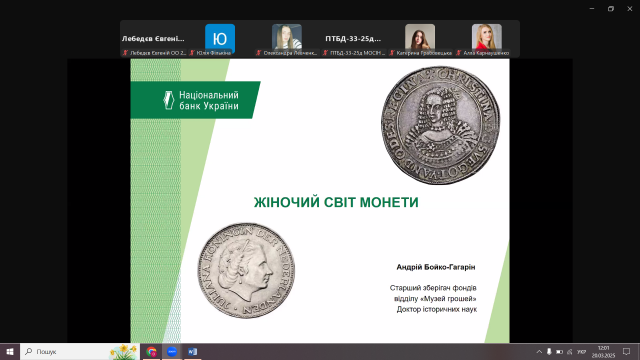This screenshot has width=640, height=360.
Task: Click the Christina silver coin image
Action: point(440,125)
